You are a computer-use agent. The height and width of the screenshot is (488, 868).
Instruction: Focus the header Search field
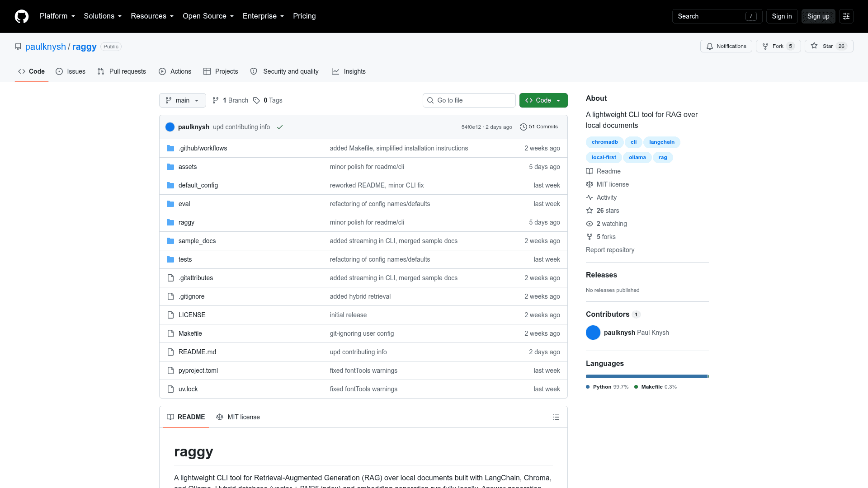point(717,16)
